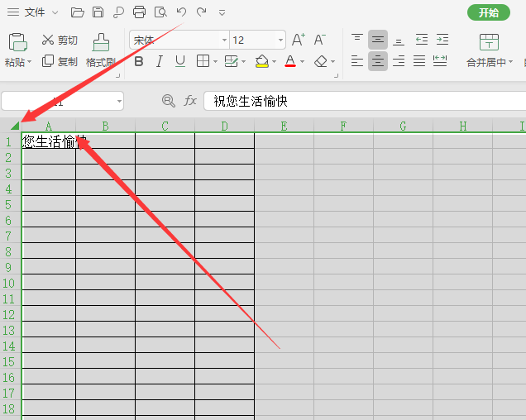Open the 文件 menu
The width and height of the screenshot is (526, 420).
35,12
